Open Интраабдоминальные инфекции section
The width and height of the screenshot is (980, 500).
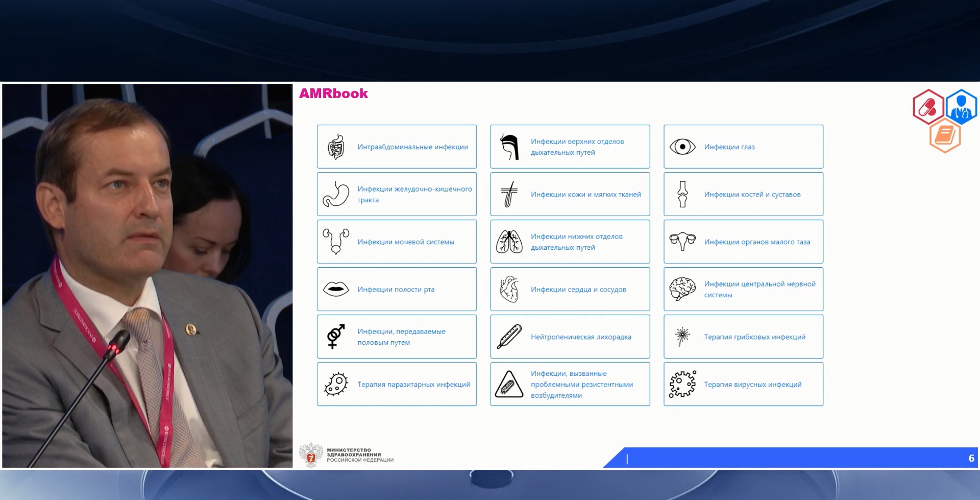397,147
